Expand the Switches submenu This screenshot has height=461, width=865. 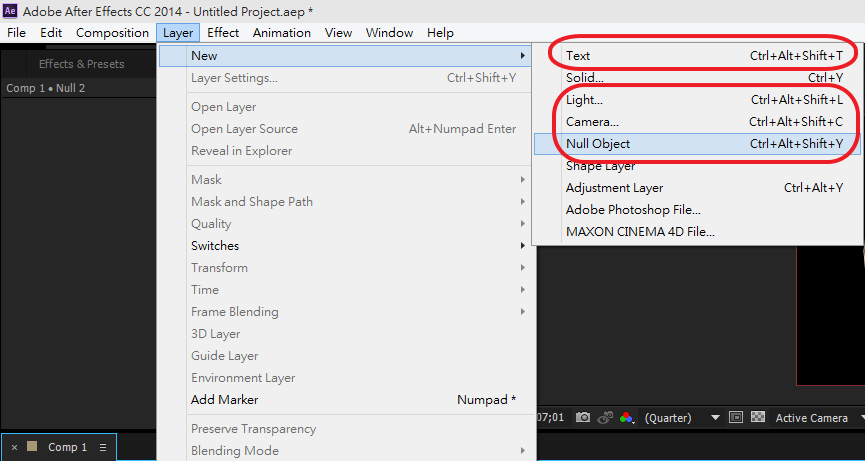pos(522,246)
